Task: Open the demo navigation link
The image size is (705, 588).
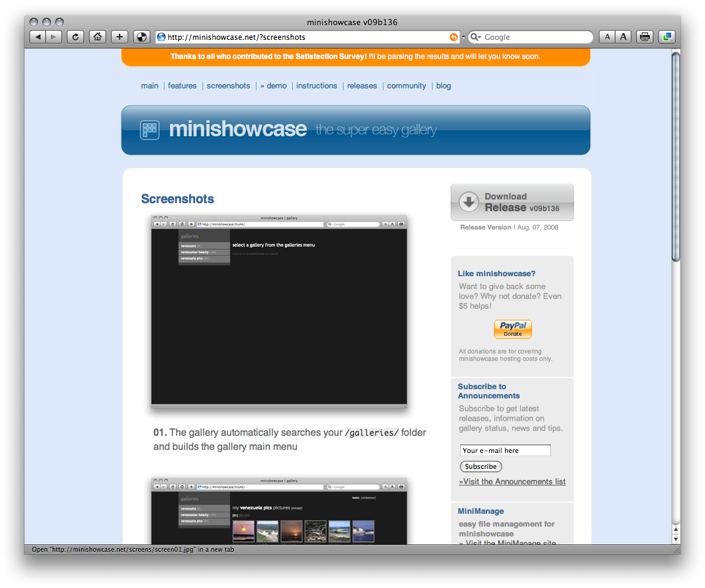Action: [x=274, y=85]
